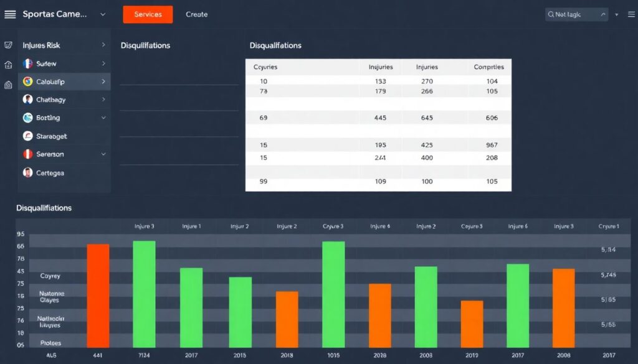Expand the Sportas Came title dropdown
Screen dimensions: 638x364
pos(103,14)
